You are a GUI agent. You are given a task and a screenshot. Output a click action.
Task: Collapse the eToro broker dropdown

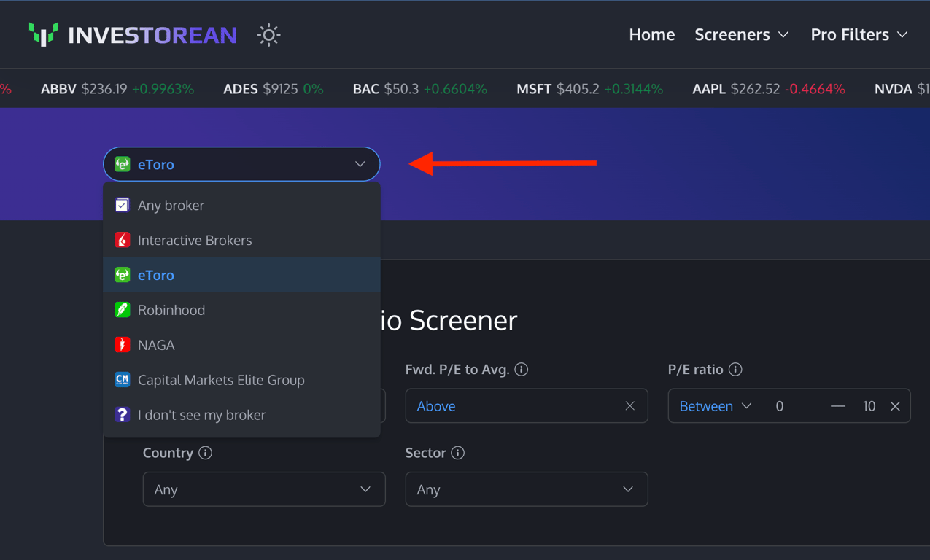point(360,165)
